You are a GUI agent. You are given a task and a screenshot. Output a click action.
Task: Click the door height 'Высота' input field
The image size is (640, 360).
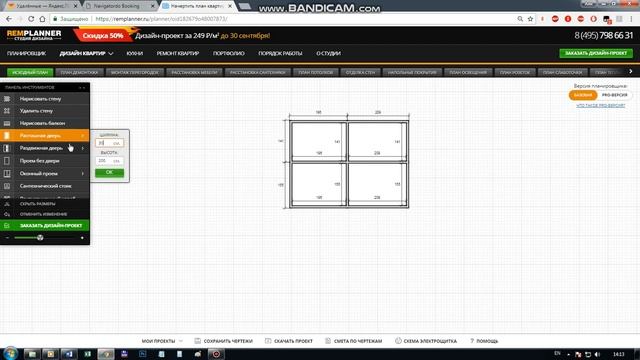[x=109, y=161]
